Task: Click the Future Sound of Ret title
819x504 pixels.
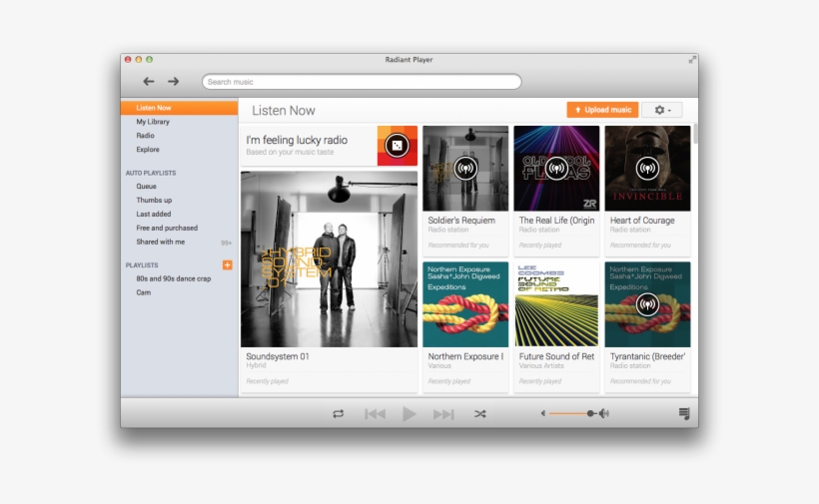Action: (556, 356)
